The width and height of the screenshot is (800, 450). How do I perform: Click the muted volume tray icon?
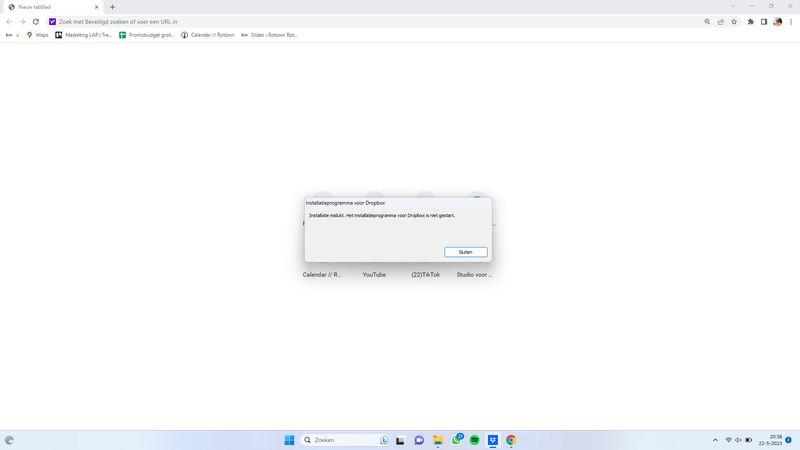click(x=738, y=440)
